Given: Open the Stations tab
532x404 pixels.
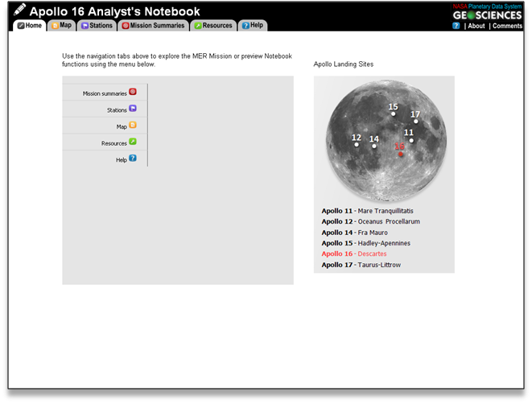Looking at the screenshot, I should (97, 26).
